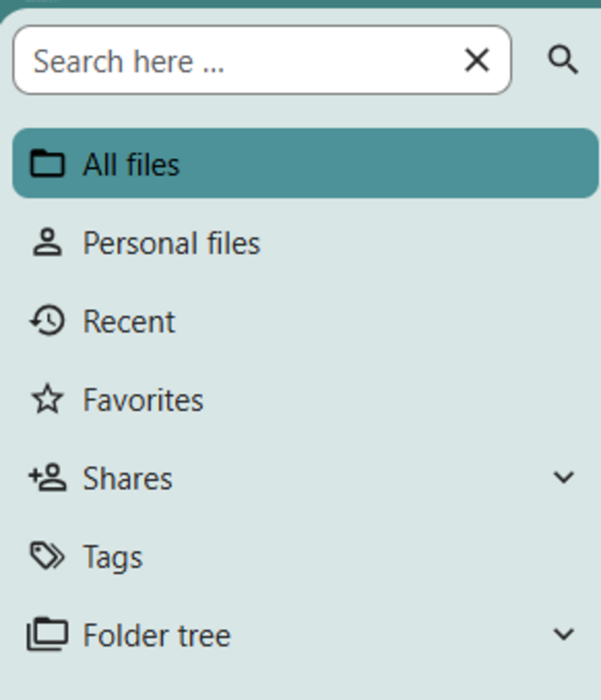Show Recent files list
The height and width of the screenshot is (700, 601).
(x=129, y=322)
